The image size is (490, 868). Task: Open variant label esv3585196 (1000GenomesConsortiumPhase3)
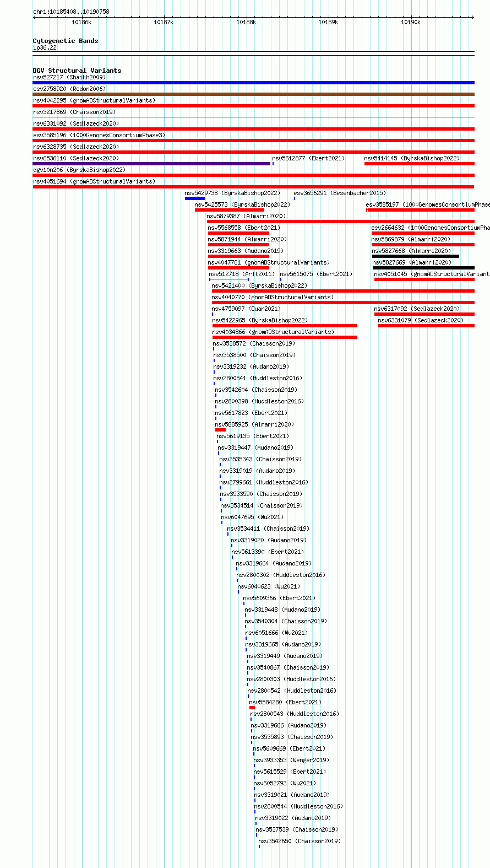[99, 135]
